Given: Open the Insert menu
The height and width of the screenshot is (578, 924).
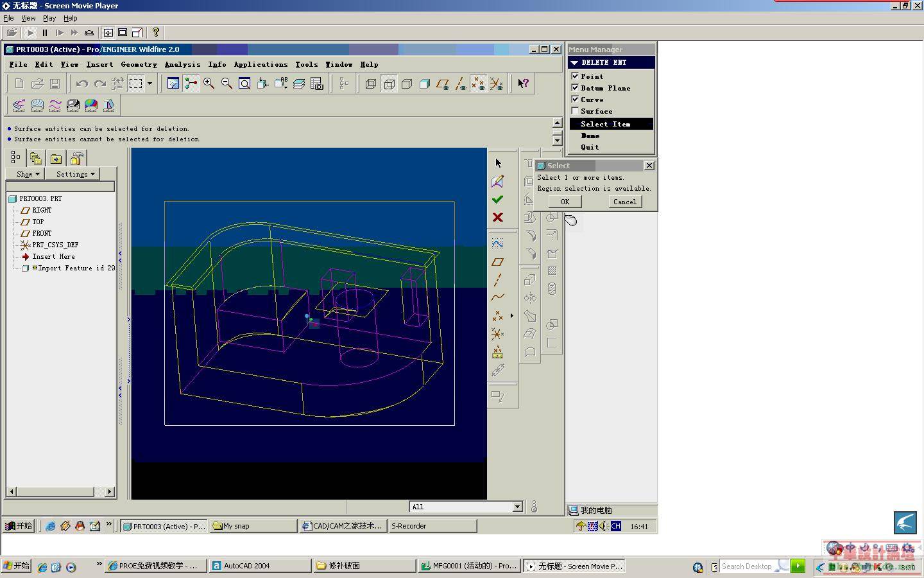Looking at the screenshot, I should [x=99, y=64].
